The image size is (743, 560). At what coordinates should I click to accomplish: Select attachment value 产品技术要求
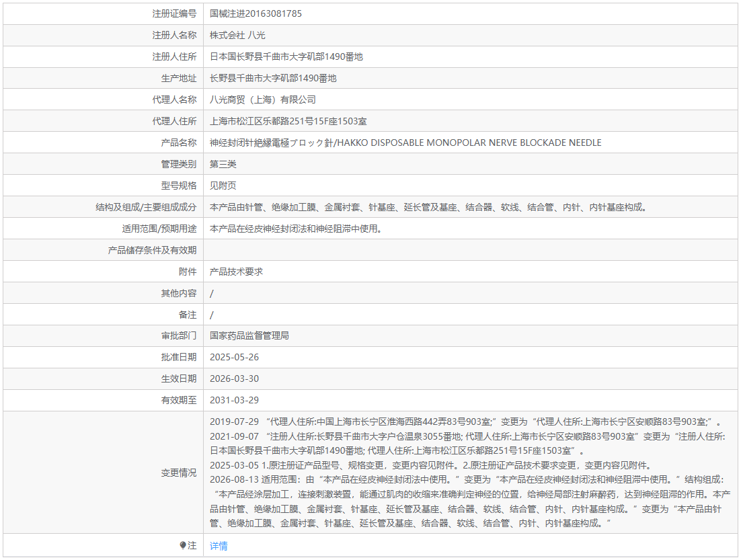coord(236,272)
